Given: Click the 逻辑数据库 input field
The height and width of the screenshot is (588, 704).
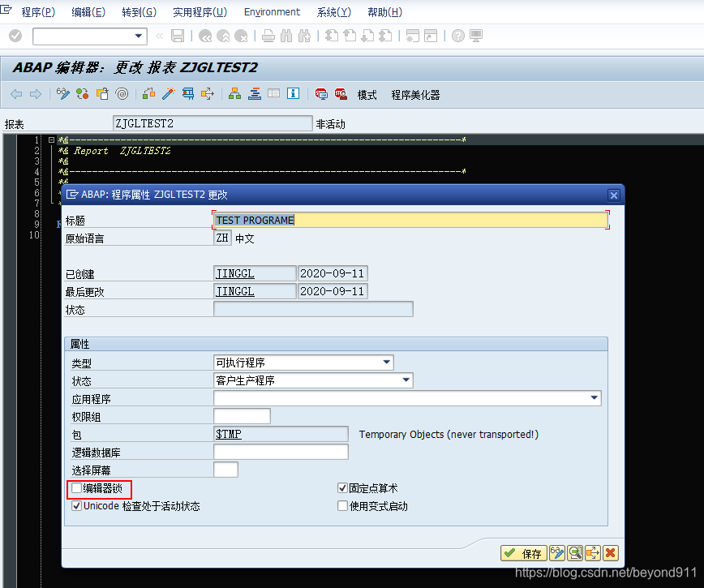Looking at the screenshot, I should [x=281, y=452].
